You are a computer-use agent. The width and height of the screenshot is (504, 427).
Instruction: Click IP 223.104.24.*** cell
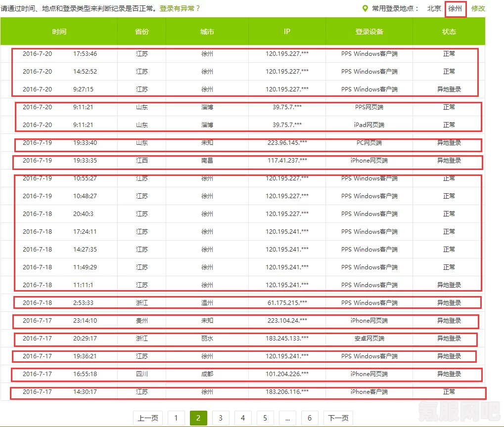click(x=287, y=321)
